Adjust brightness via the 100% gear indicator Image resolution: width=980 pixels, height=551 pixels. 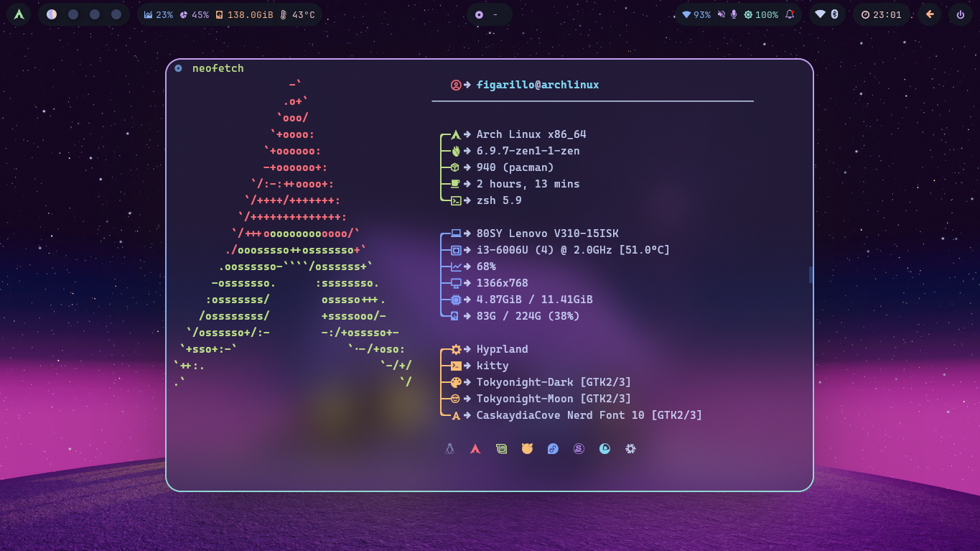760,14
